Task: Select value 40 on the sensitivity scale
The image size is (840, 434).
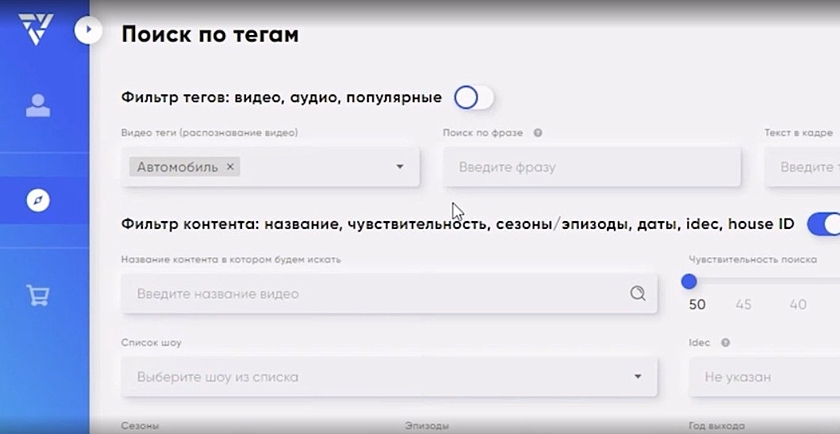Action: [797, 305]
